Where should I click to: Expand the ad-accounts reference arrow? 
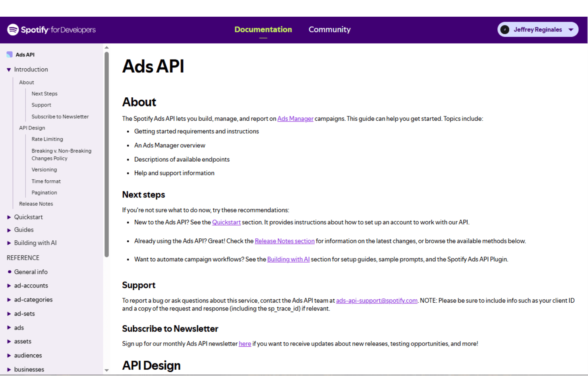tap(9, 286)
